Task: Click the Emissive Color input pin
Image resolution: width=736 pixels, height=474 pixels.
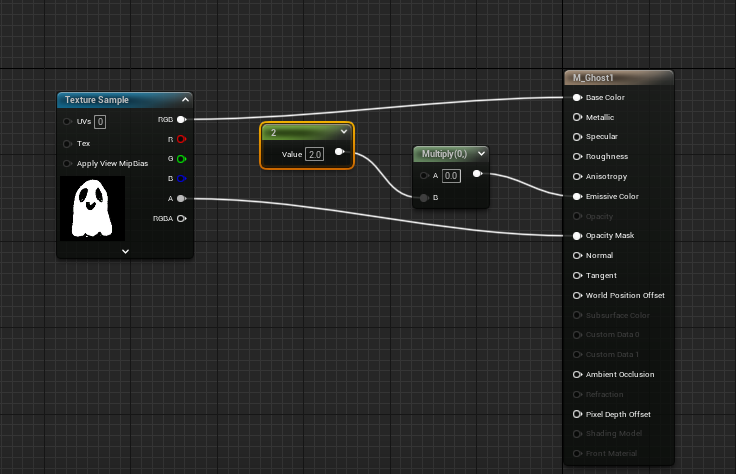Action: (578, 196)
